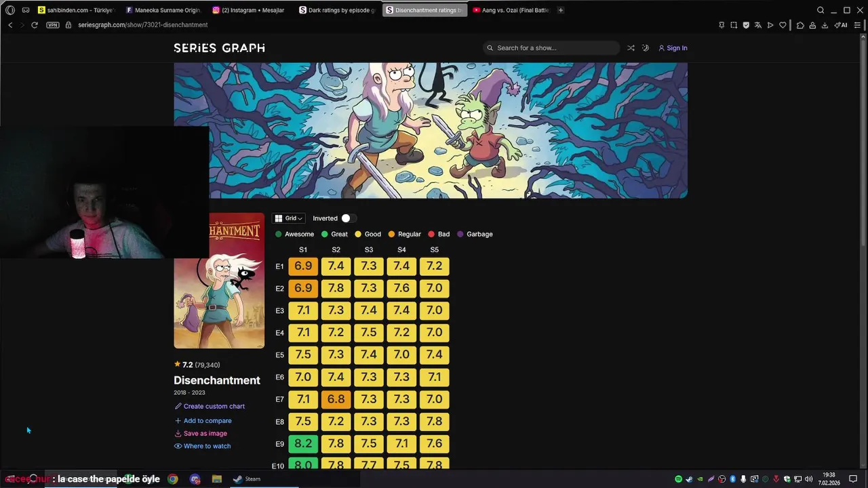Toggle the Inverted switch
This screenshot has width=868, height=488.
tap(349, 218)
